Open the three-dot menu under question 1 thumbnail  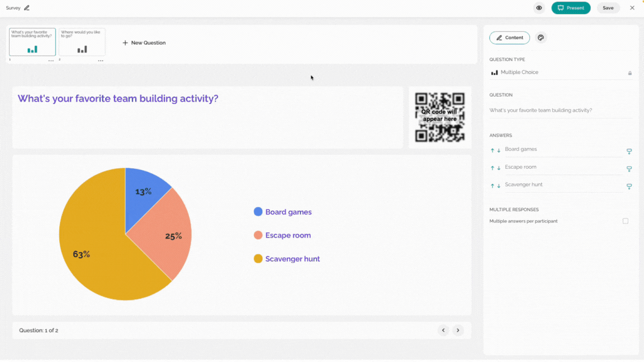51,61
